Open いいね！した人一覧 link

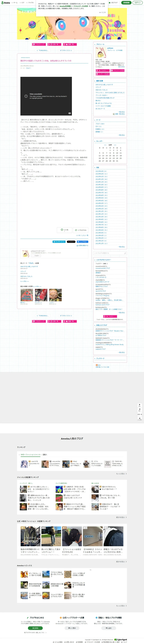pyautogui.click(x=82, y=235)
